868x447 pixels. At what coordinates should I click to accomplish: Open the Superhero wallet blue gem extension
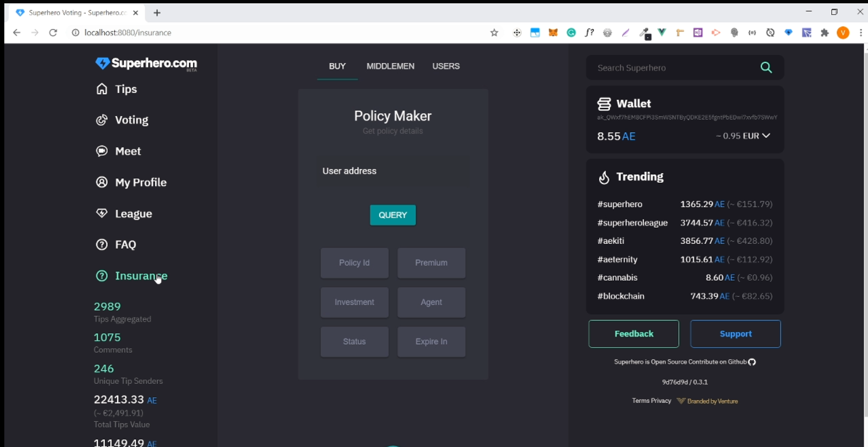tap(789, 33)
